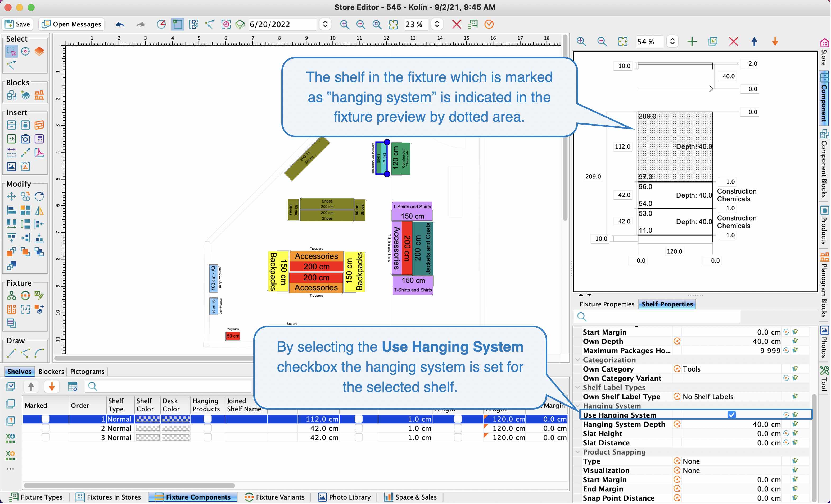Click the undo arrow icon
831x504 pixels.
[120, 24]
